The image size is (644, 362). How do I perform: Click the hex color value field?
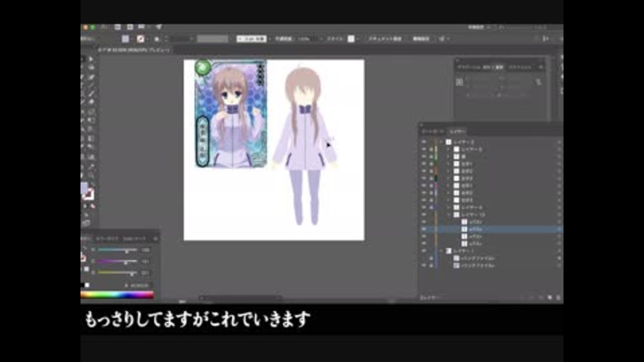point(140,286)
